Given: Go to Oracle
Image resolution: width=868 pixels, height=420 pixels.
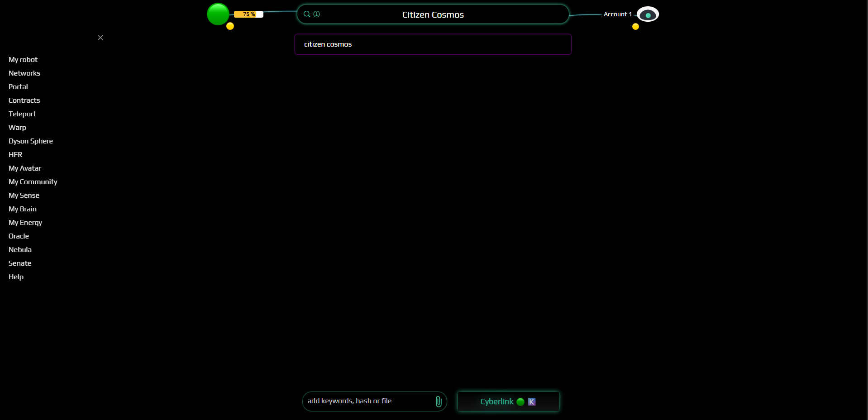Looking at the screenshot, I should [19, 236].
